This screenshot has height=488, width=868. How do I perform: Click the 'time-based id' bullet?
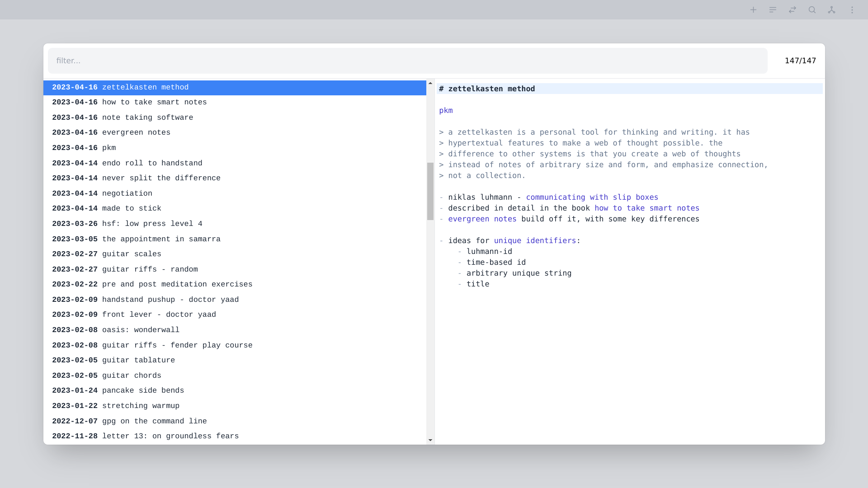coord(496,262)
